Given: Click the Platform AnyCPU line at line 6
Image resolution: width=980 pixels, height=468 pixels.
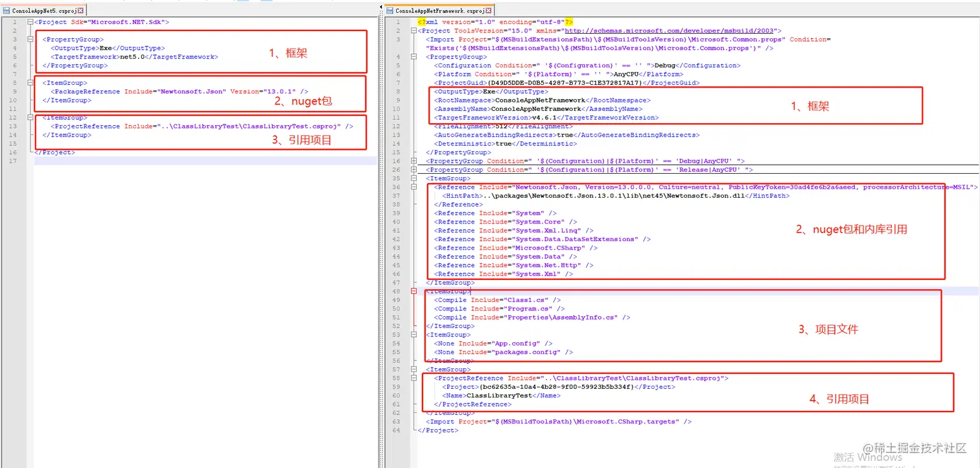Looking at the screenshot, I should click(557, 75).
